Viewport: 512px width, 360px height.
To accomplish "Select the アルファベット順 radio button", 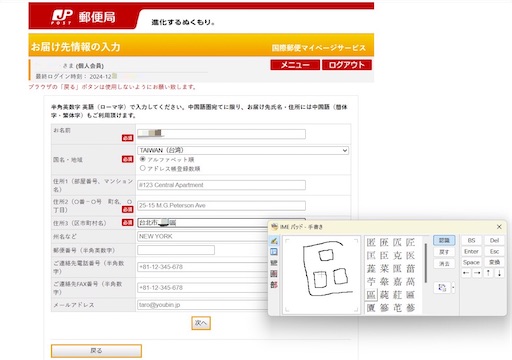I will coord(143,159).
